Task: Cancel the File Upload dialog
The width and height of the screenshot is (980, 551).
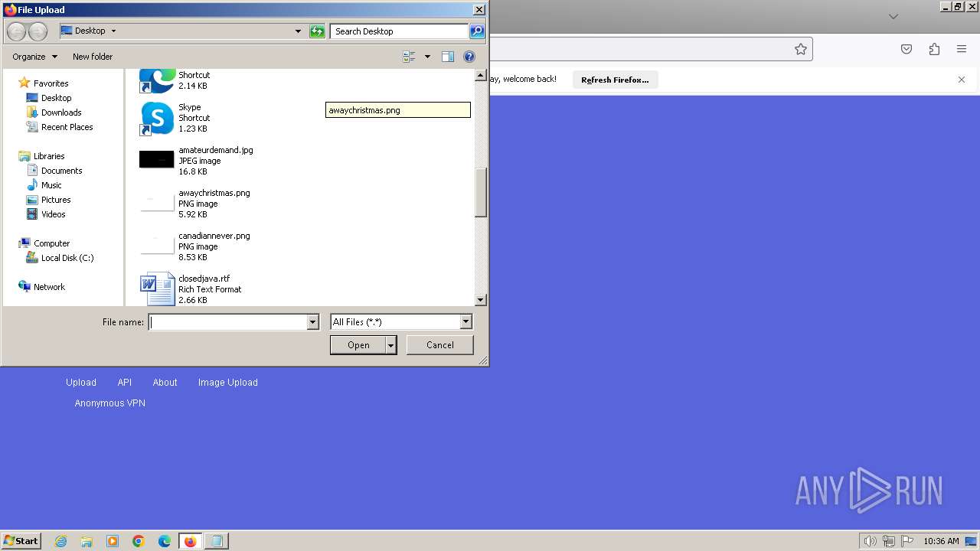Action: (440, 345)
